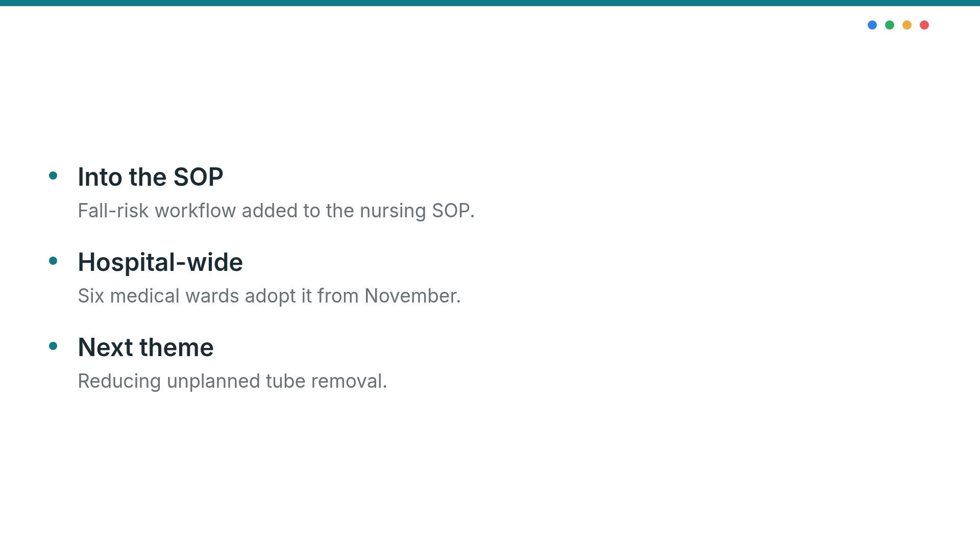
Task: Click the word Reducing in the last line
Action: tap(119, 382)
